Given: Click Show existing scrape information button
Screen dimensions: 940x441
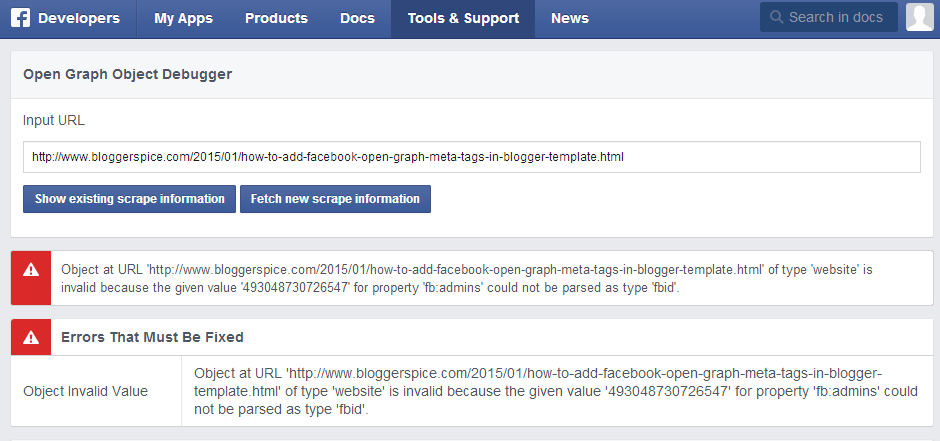Looking at the screenshot, I should (x=129, y=199).
